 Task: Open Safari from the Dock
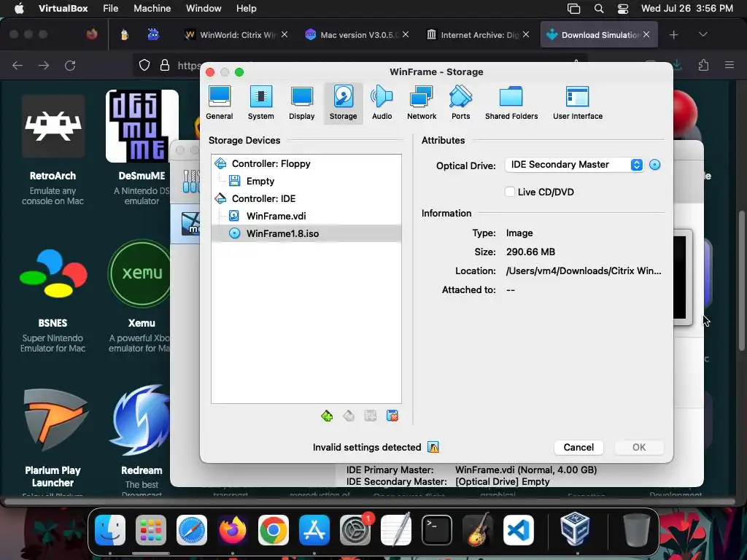pos(192,530)
